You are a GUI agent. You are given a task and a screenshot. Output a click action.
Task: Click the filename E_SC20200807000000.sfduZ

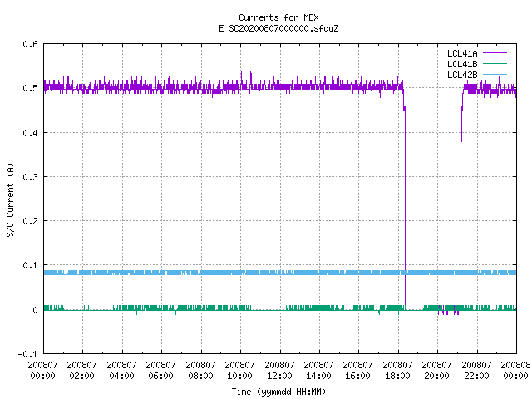pyautogui.click(x=278, y=28)
